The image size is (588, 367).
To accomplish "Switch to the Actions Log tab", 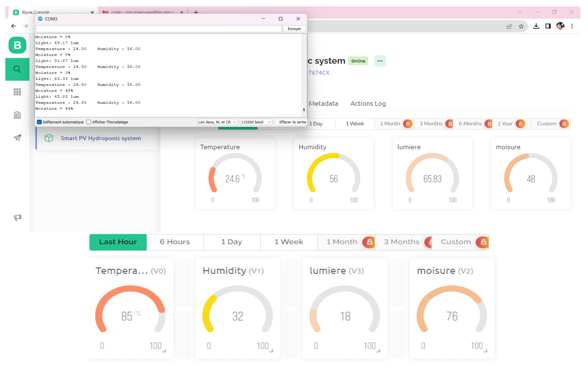I will 368,104.
